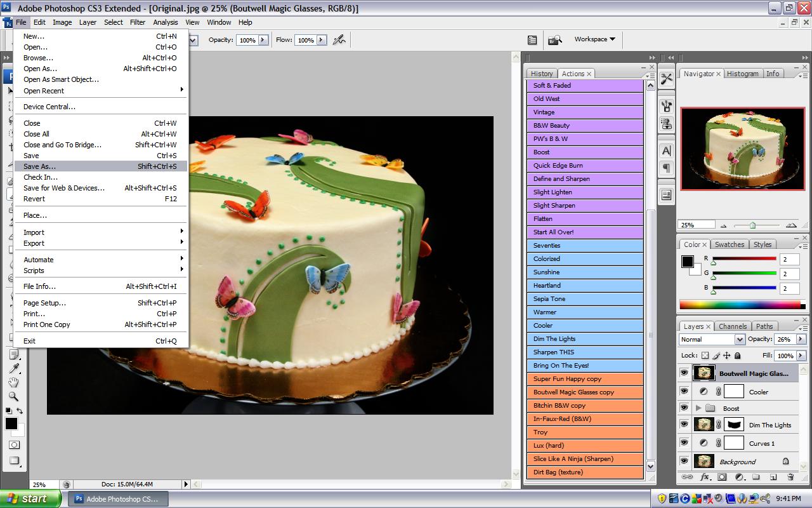This screenshot has height=508, width=812.
Task: Click the airbrush icon in options bar
Action: tap(339, 40)
